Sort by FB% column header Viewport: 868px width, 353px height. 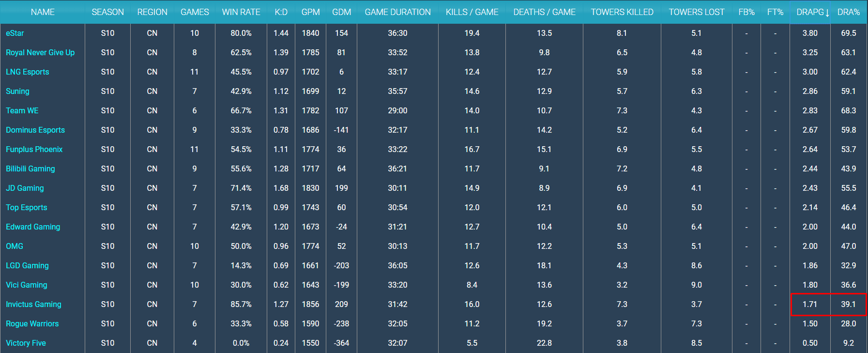[746, 12]
